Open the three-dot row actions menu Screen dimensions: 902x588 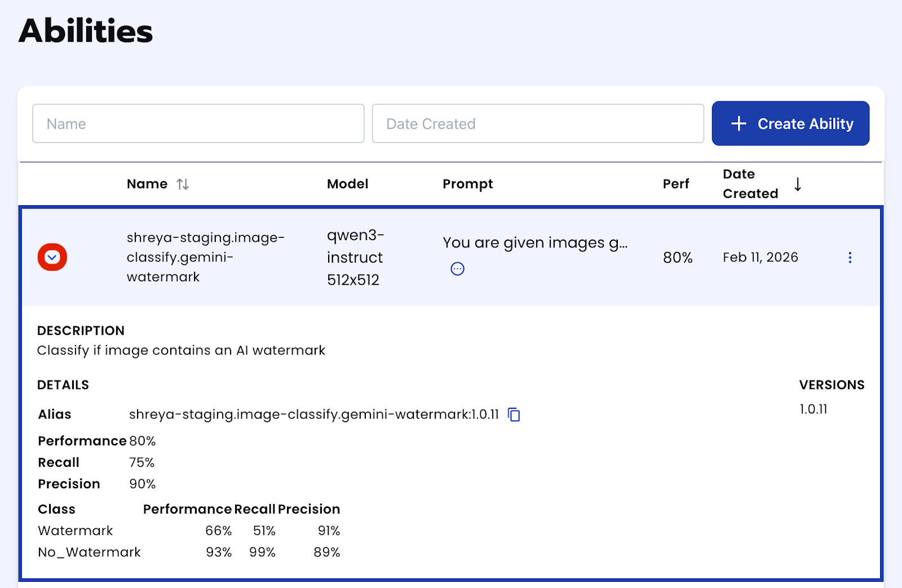[850, 258]
